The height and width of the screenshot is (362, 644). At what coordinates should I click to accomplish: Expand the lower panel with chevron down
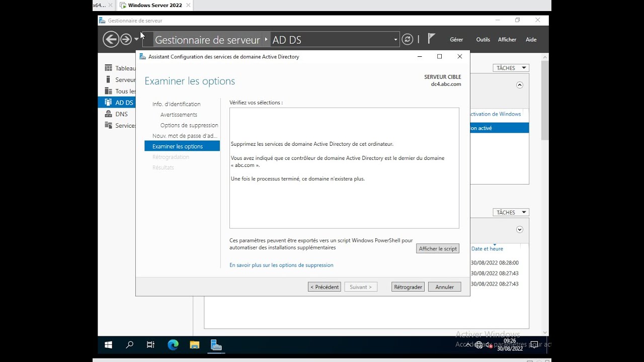click(520, 229)
